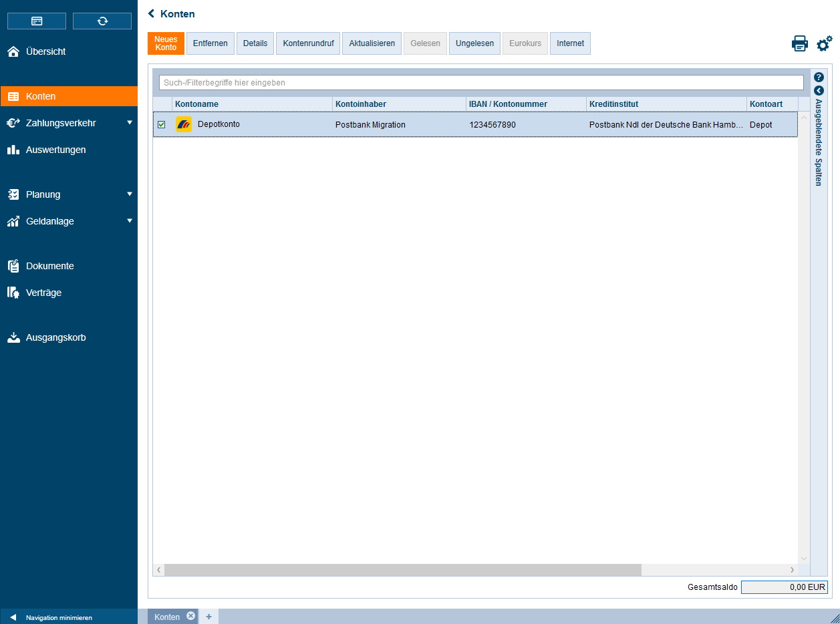Click the Internet button

tap(570, 43)
